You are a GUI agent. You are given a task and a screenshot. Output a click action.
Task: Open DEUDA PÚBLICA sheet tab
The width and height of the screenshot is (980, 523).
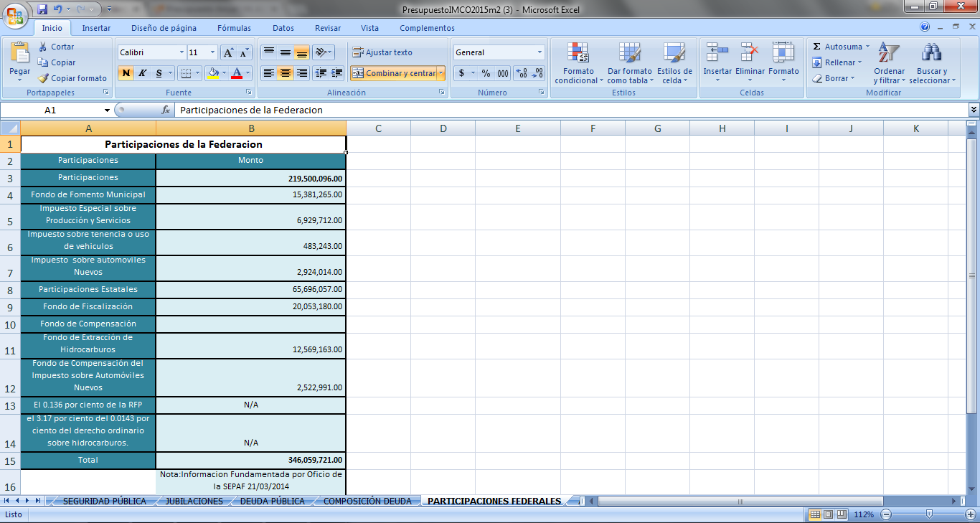272,501
